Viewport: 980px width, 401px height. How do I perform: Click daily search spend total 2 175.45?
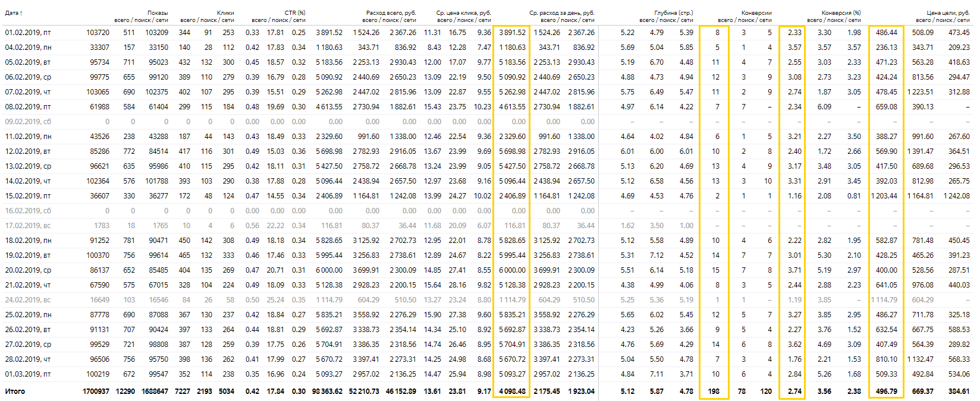point(546,391)
